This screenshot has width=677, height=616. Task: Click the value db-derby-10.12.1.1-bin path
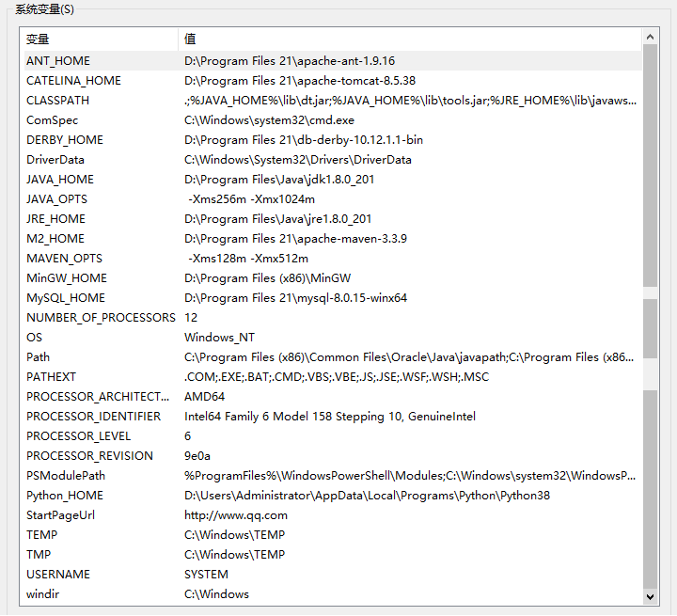pos(304,140)
